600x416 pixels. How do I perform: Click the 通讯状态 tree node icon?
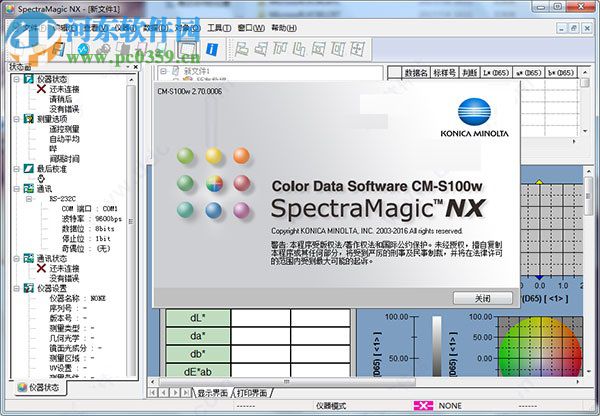tap(29, 258)
